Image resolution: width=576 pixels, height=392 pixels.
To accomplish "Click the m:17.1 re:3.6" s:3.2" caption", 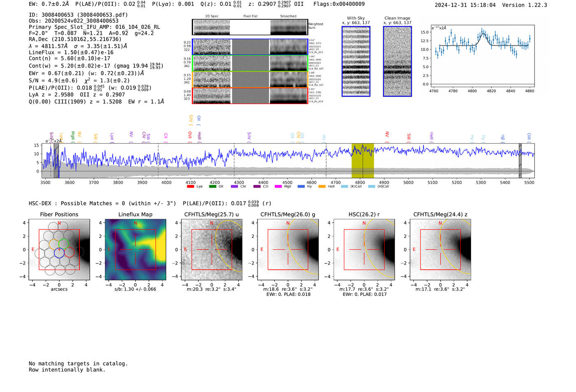I will pos(440,289).
